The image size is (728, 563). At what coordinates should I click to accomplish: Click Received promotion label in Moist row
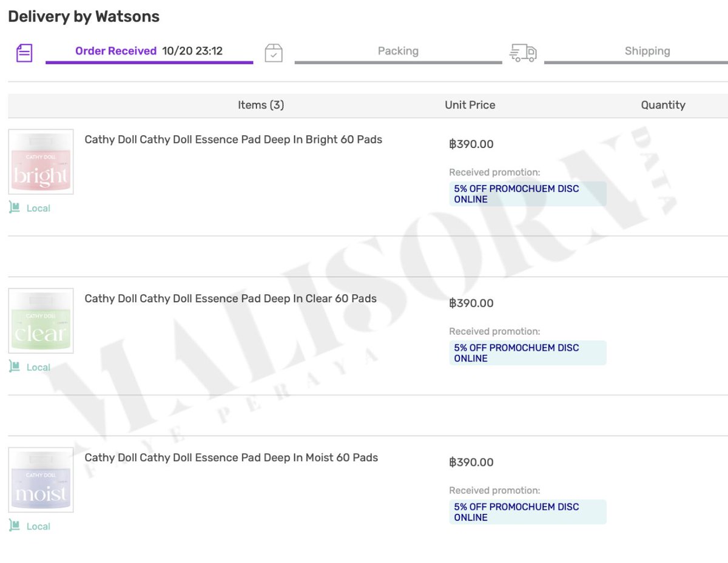click(x=494, y=490)
